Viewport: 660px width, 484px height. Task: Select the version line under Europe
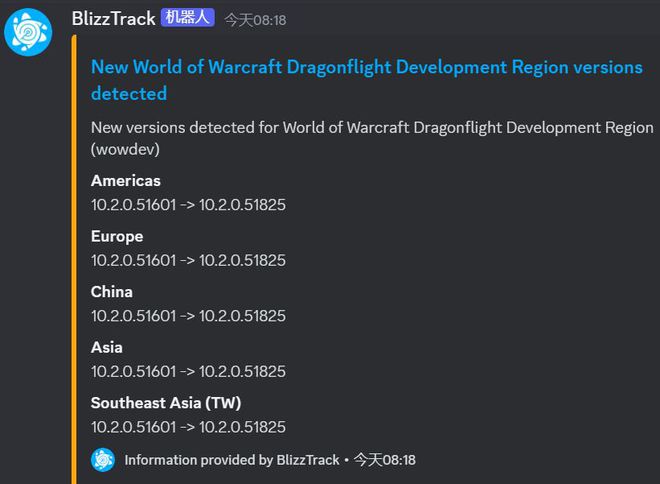[x=188, y=260]
